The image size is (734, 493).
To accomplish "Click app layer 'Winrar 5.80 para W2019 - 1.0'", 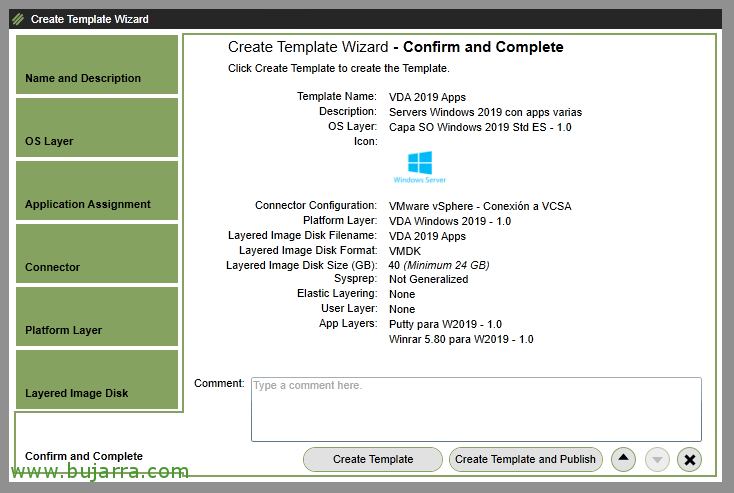I will [461, 339].
